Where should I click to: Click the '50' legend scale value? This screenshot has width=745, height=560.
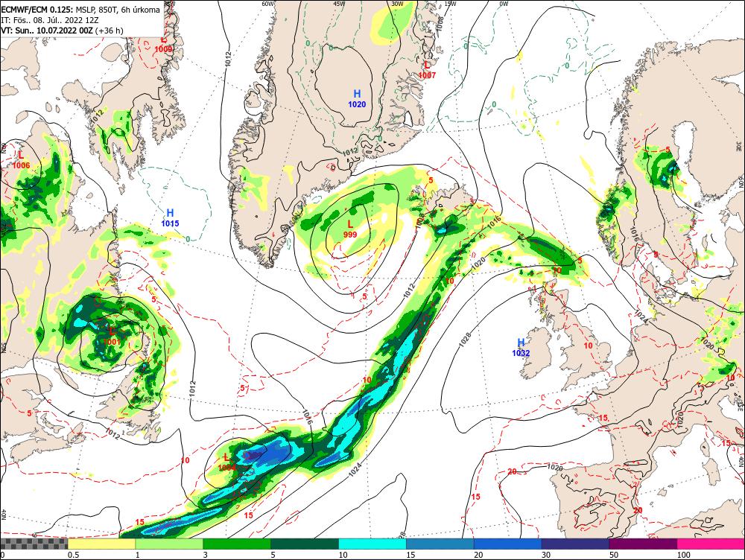pyautogui.click(x=614, y=555)
